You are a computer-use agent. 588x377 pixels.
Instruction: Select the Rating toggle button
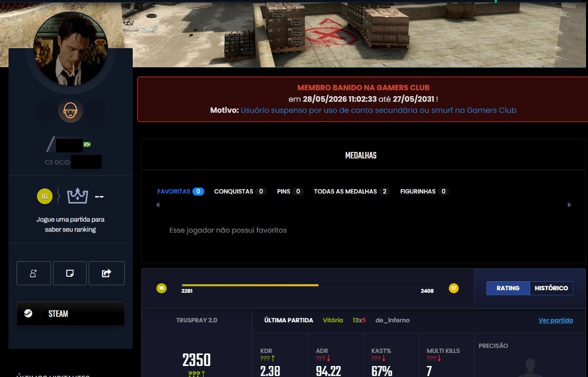click(x=508, y=288)
